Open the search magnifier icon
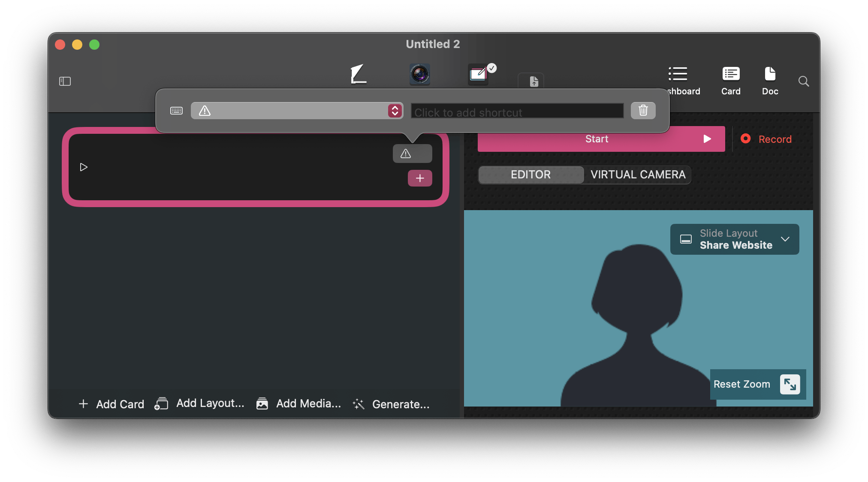Image resolution: width=868 pixels, height=482 pixels. point(803,81)
